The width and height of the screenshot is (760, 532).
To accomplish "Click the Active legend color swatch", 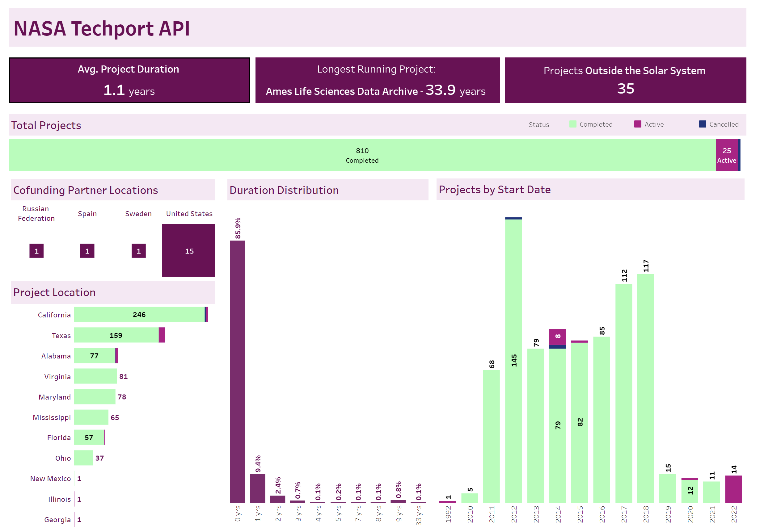I will tap(638, 124).
